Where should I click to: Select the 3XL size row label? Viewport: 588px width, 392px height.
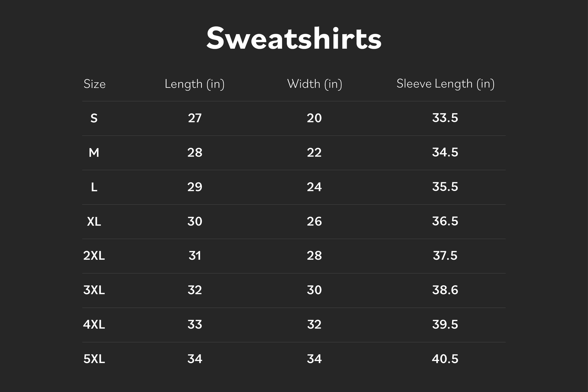(x=94, y=290)
